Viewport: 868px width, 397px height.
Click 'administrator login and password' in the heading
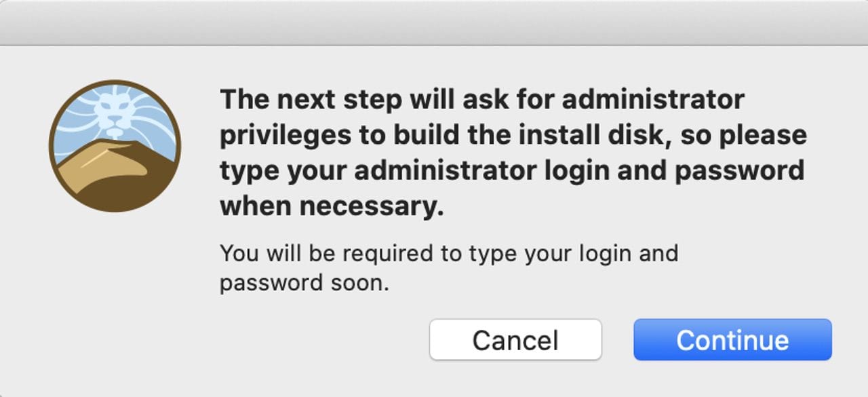(578, 170)
